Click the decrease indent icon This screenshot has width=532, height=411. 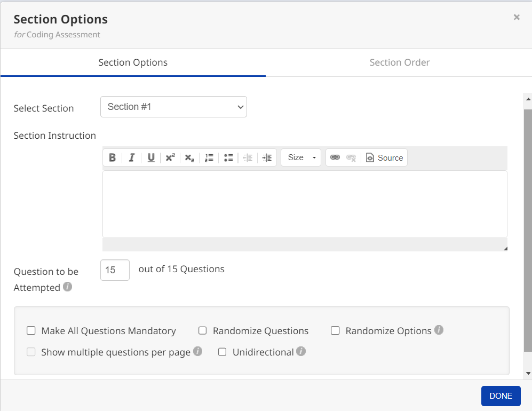248,158
